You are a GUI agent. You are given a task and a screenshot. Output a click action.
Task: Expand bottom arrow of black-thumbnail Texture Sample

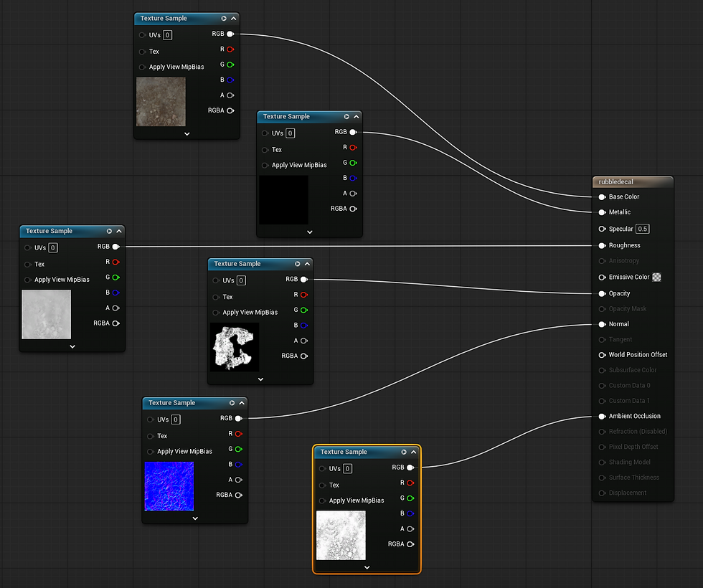pos(310,232)
